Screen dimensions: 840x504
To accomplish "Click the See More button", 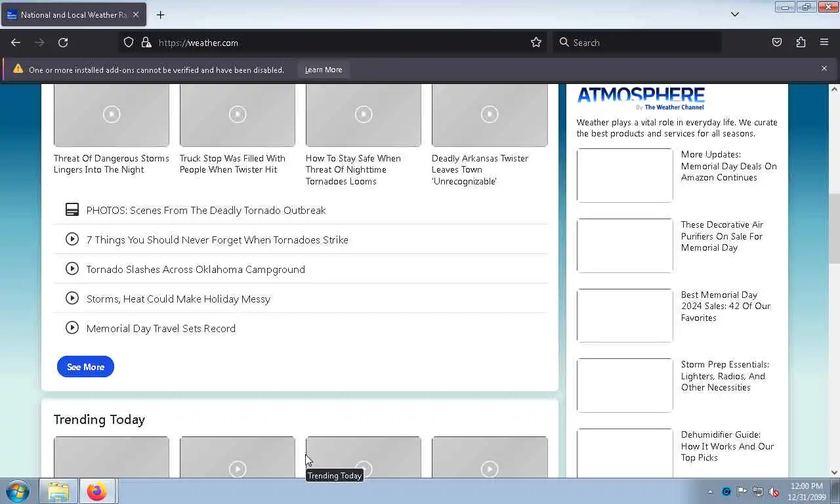I will [85, 367].
